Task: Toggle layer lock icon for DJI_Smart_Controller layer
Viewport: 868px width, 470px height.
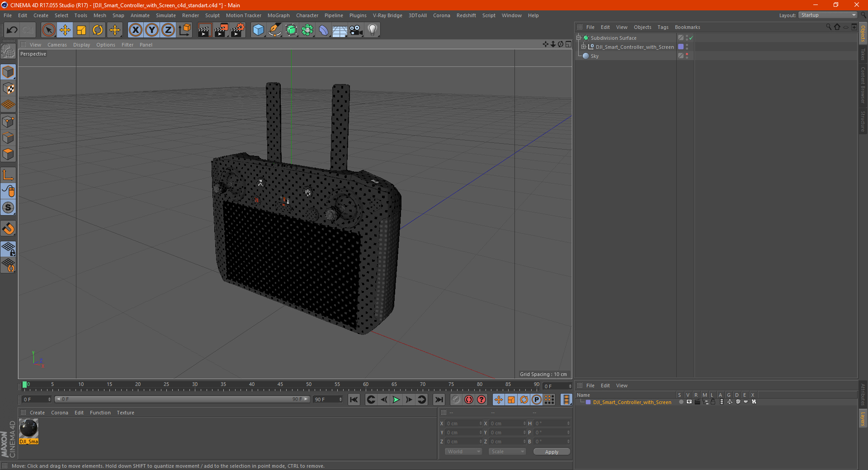Action: click(x=713, y=402)
